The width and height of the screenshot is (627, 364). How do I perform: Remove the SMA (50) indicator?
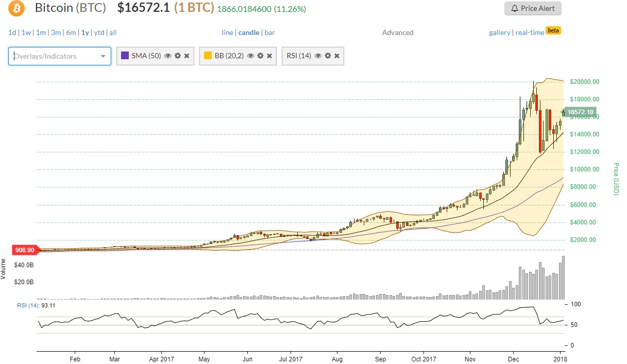[187, 56]
